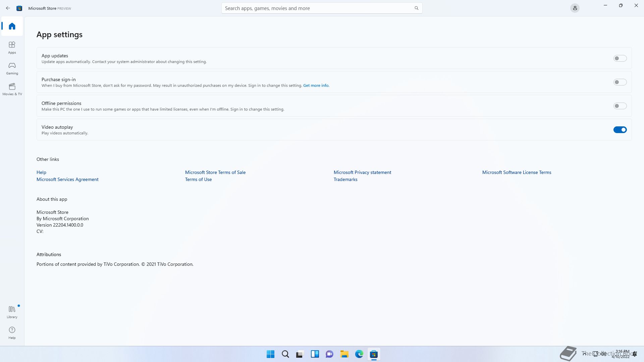
Task: Click the Play videos automatically description
Action: coord(65,133)
